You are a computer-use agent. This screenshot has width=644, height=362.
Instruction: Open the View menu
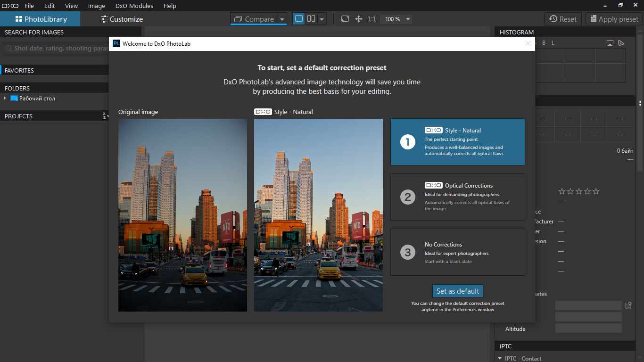coord(71,6)
